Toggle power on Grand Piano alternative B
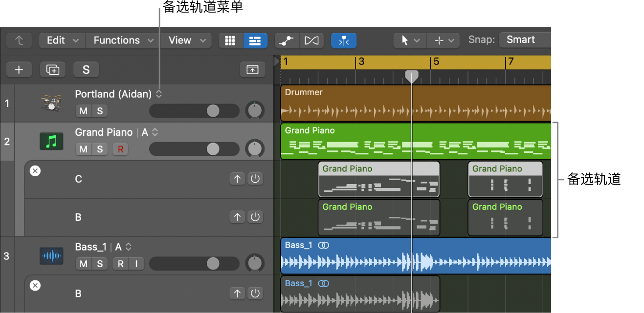 pyautogui.click(x=255, y=217)
